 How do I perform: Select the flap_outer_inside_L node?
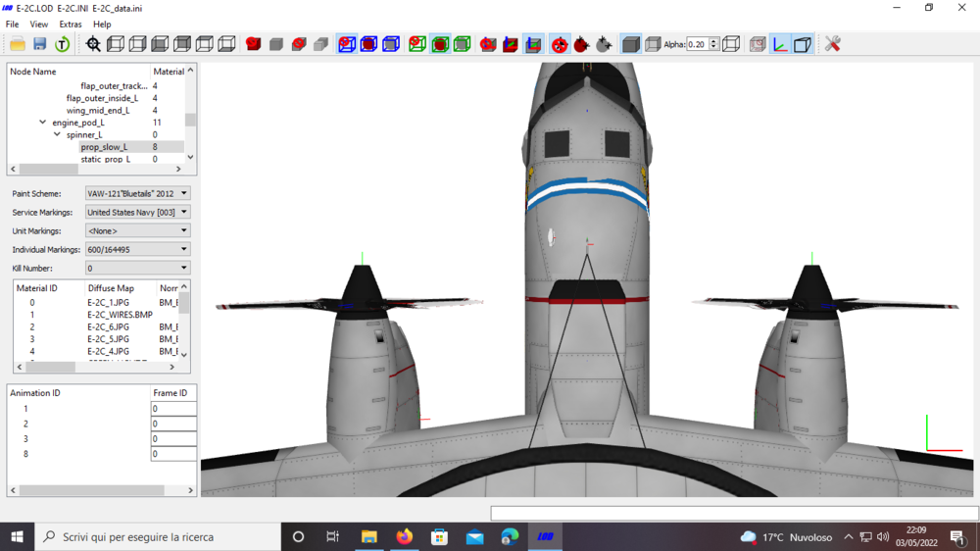pos(102,98)
